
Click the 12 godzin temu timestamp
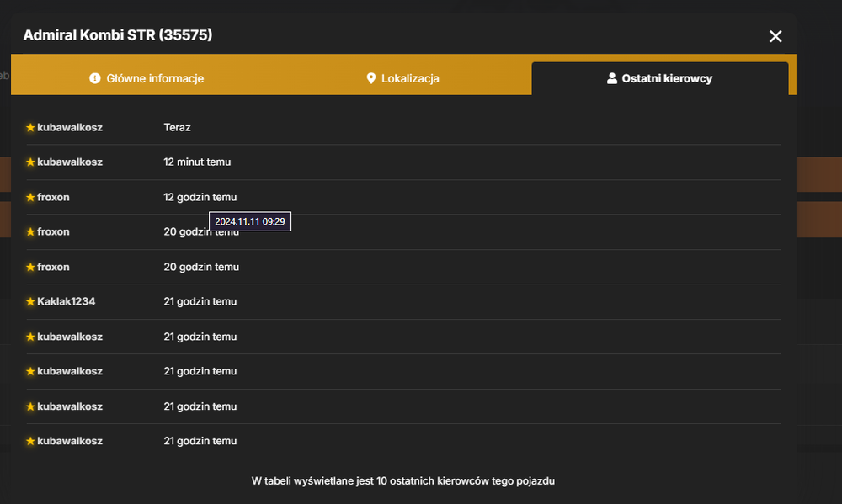click(x=200, y=197)
